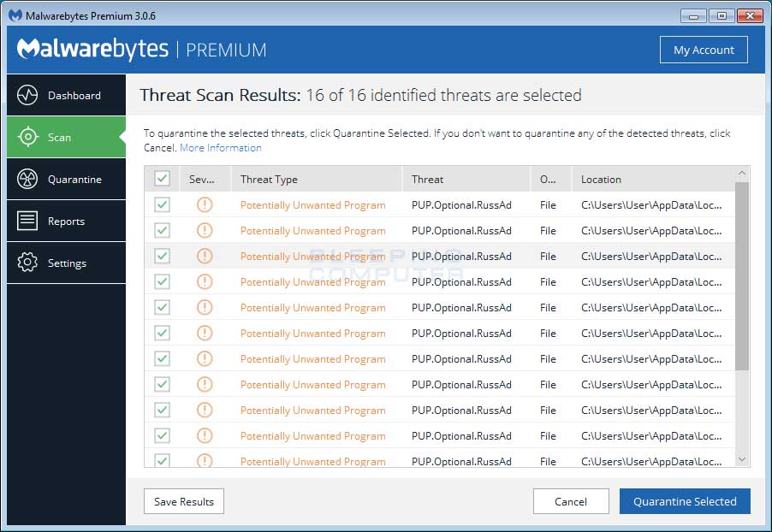Click the Quarantine Selected button

coord(685,501)
